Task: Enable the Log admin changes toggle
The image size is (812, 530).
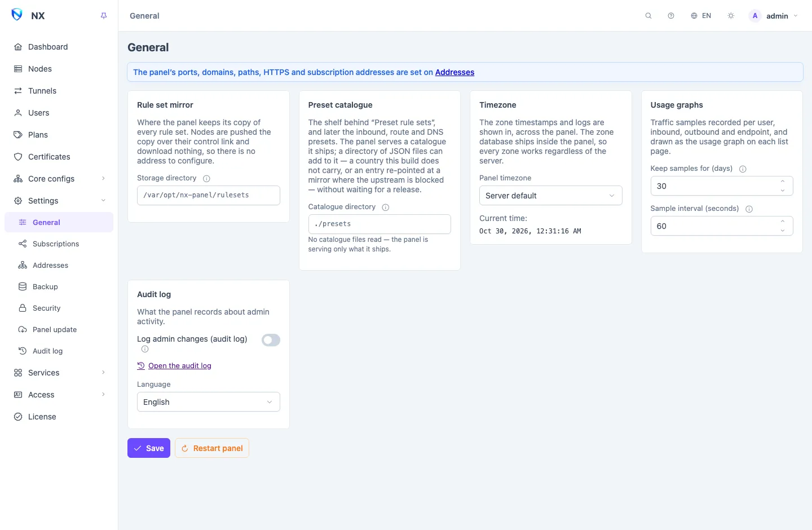Action: click(x=271, y=340)
